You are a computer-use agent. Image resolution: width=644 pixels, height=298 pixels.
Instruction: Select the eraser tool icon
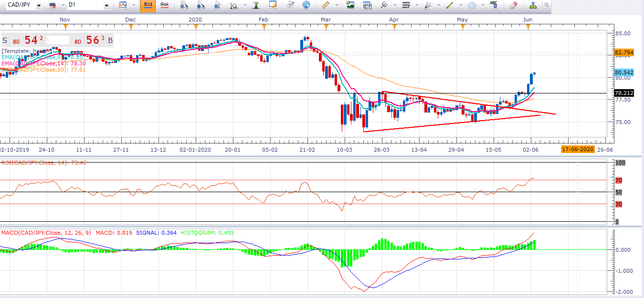514,6
